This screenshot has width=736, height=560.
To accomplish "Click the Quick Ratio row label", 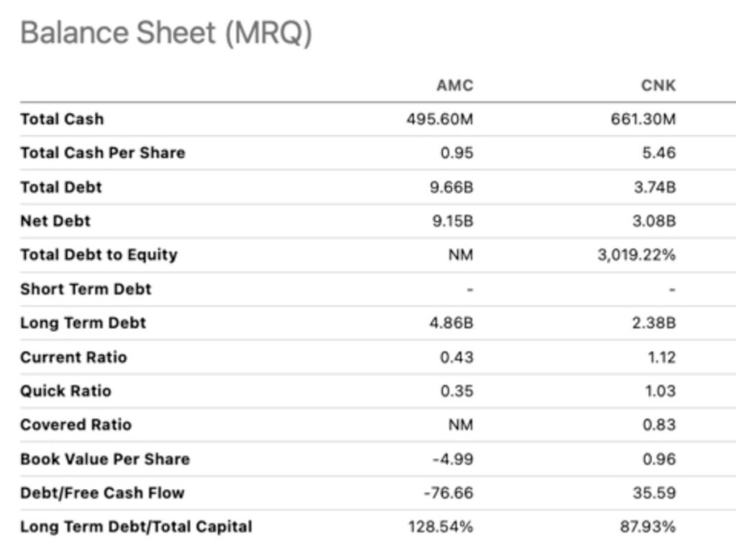I will pos(65,391).
